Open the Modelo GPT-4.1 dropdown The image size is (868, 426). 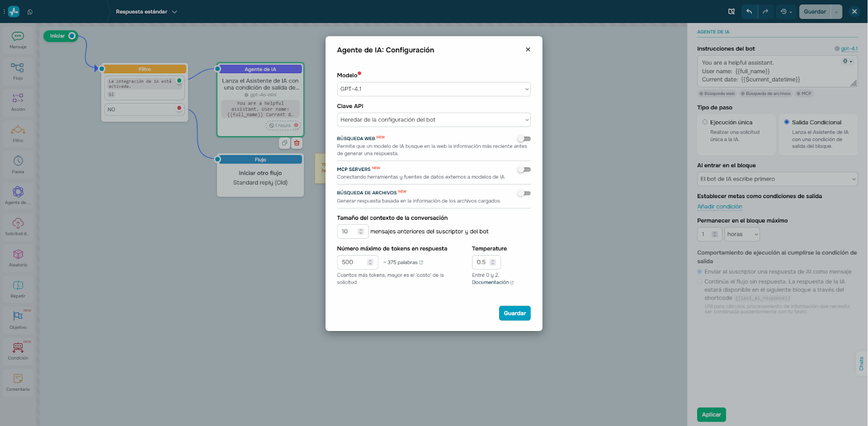coord(433,89)
